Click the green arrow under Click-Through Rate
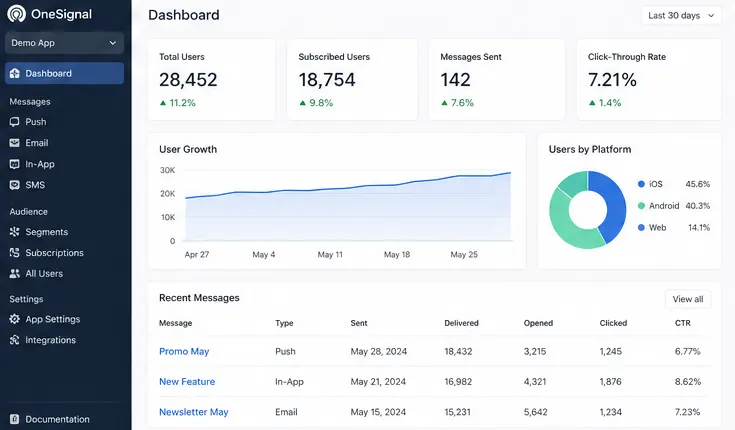Screen dimensions: 735x430 point(592,103)
